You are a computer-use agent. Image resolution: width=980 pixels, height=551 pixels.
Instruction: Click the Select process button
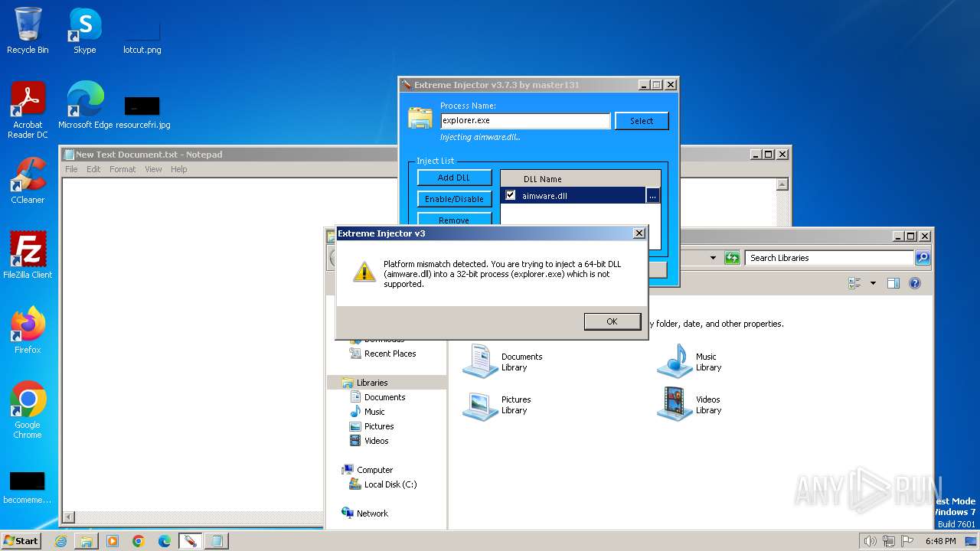(642, 121)
